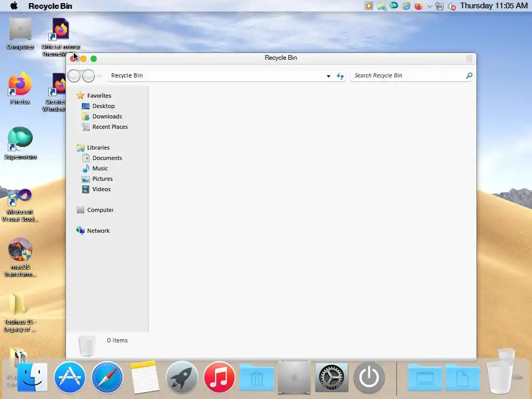
Task: Click the Apple logo menu
Action: coord(14,6)
